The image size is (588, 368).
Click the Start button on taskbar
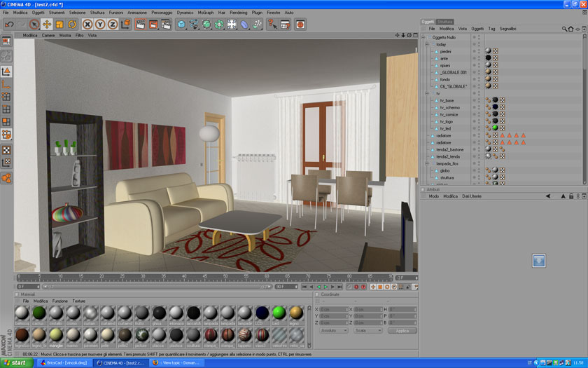pyautogui.click(x=15, y=363)
